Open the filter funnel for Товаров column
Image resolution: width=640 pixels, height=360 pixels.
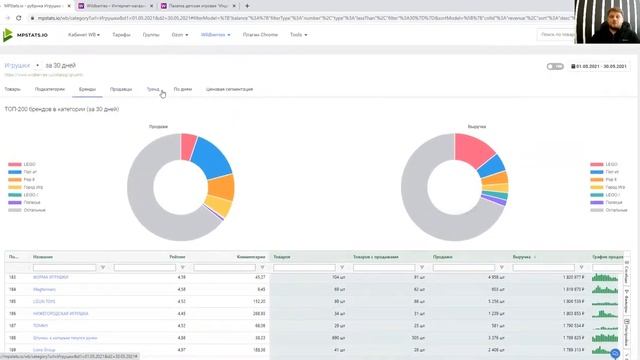(x=342, y=267)
